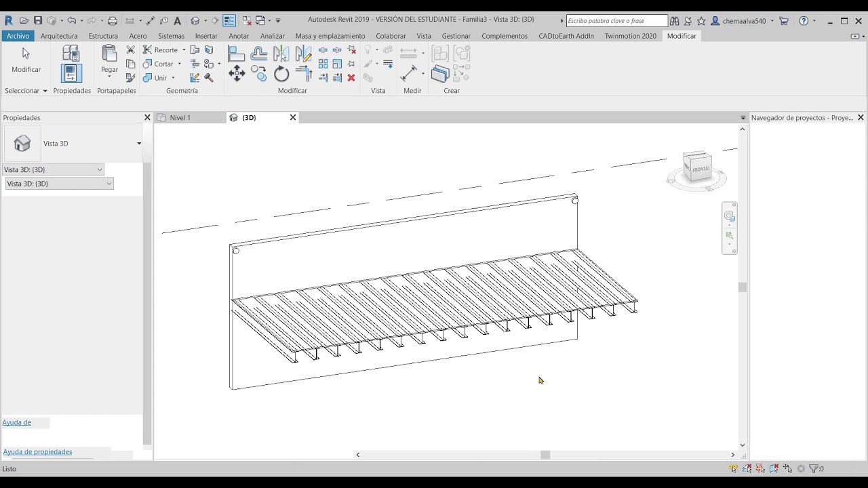Select the Move tool icon
The height and width of the screenshot is (488, 868).
(236, 74)
